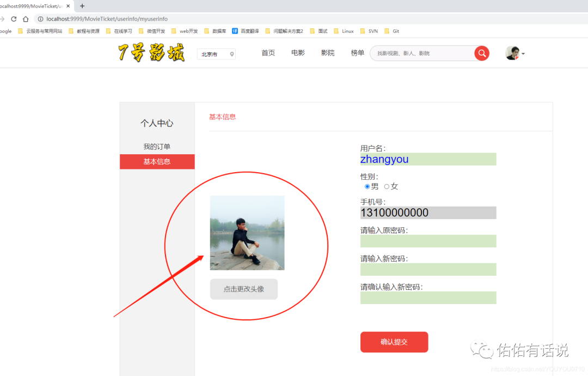This screenshot has height=376, width=588.
Task: Click the 请输入原密码 input field
Action: coord(428,241)
